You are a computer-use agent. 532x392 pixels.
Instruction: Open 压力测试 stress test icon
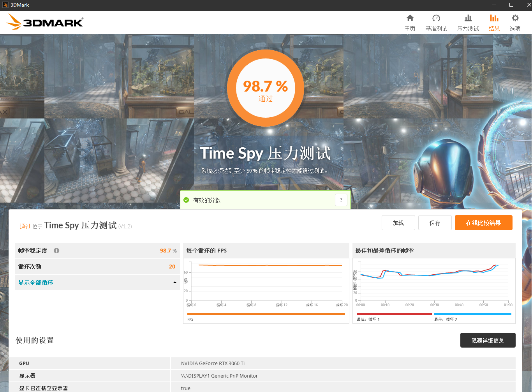click(468, 18)
